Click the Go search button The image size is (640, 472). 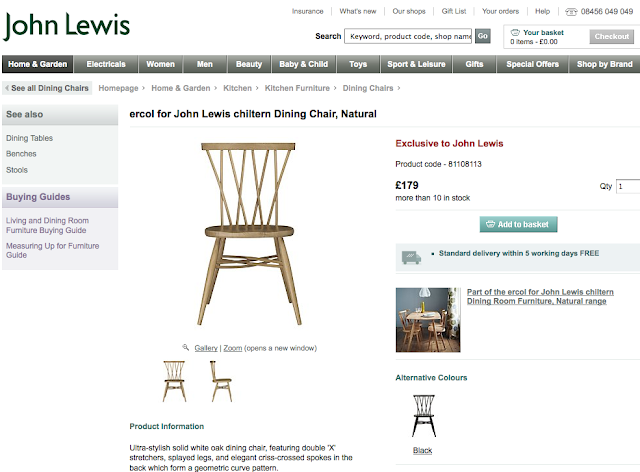483,36
